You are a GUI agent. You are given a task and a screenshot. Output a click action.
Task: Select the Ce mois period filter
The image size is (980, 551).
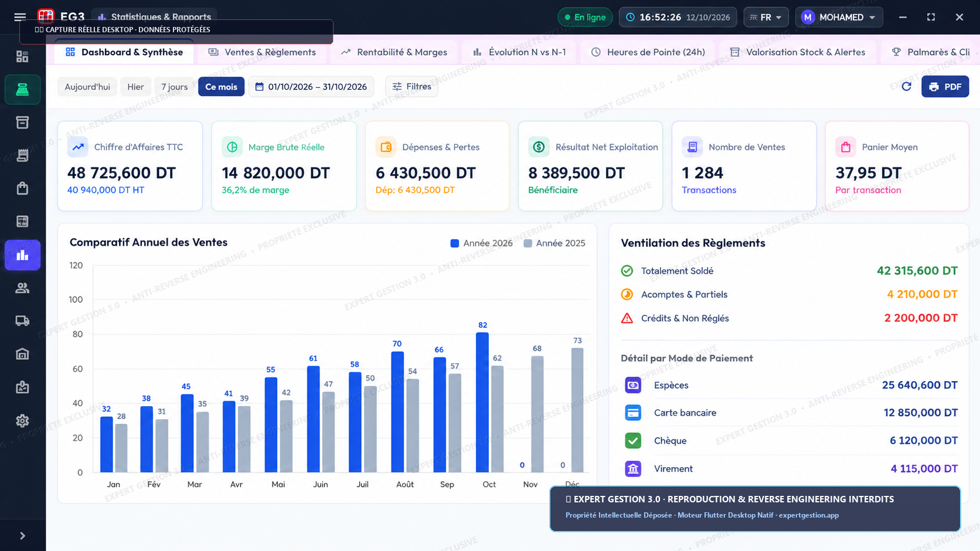(221, 87)
